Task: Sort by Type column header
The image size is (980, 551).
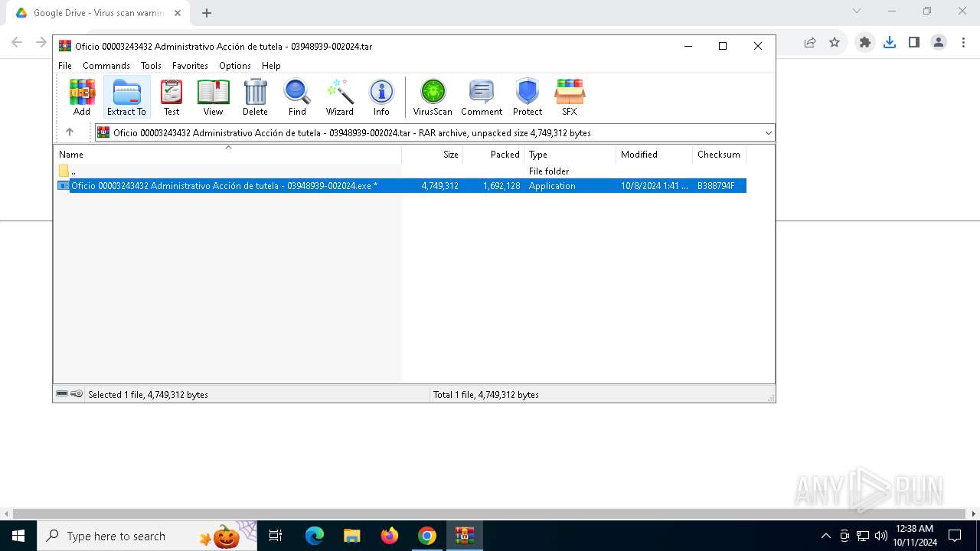Action: 570,154
